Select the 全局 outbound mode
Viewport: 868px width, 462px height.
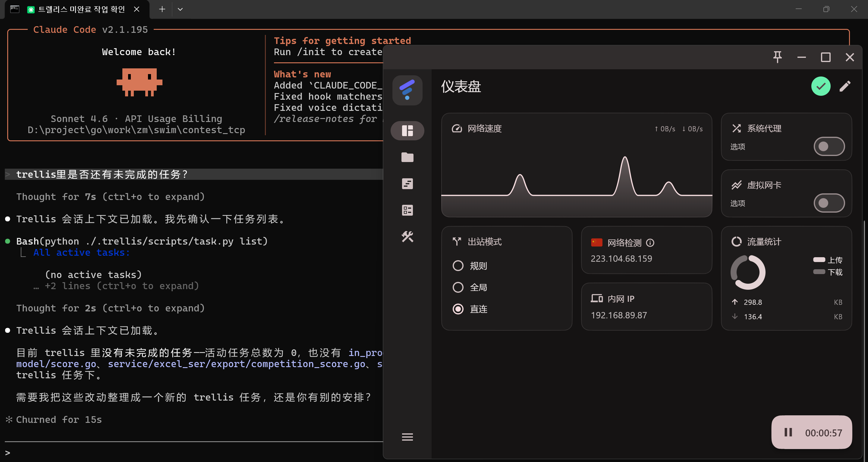coord(470,287)
